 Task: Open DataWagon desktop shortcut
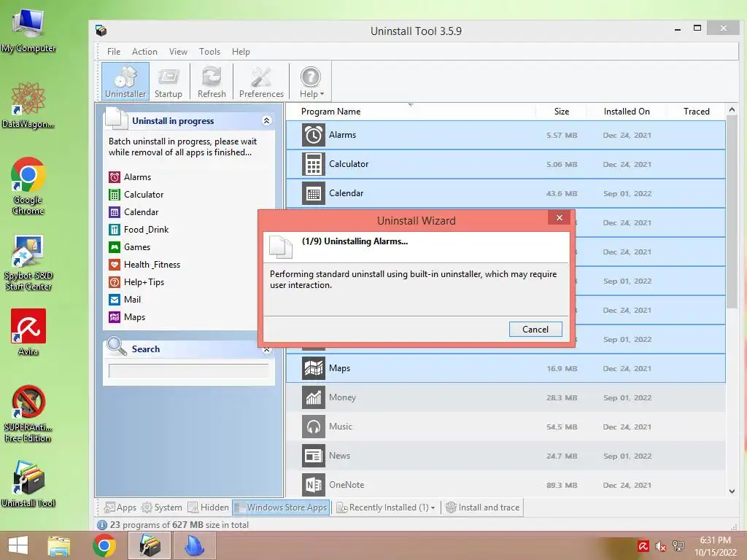coord(28,105)
